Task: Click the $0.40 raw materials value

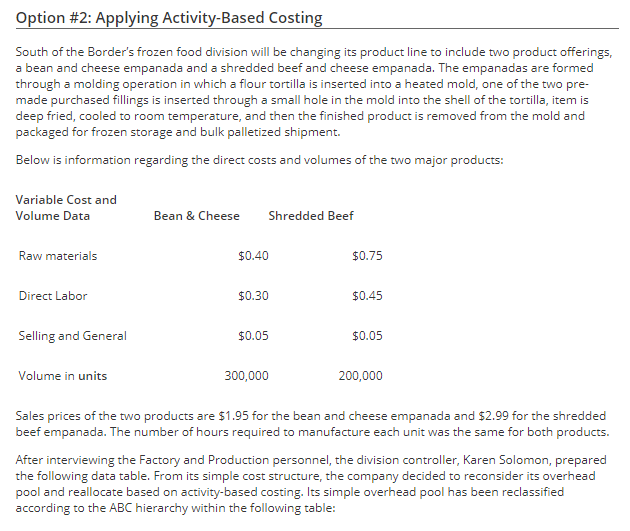Action: click(x=253, y=256)
